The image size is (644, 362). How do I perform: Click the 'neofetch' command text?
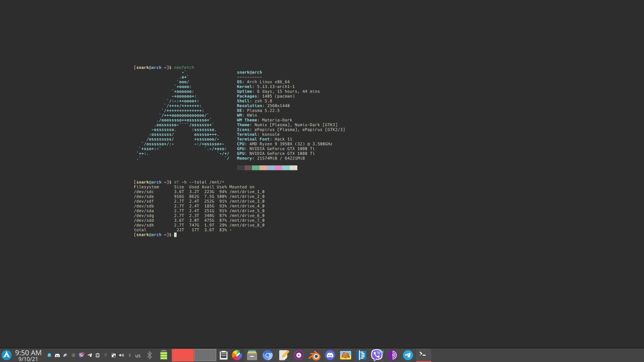click(x=184, y=67)
